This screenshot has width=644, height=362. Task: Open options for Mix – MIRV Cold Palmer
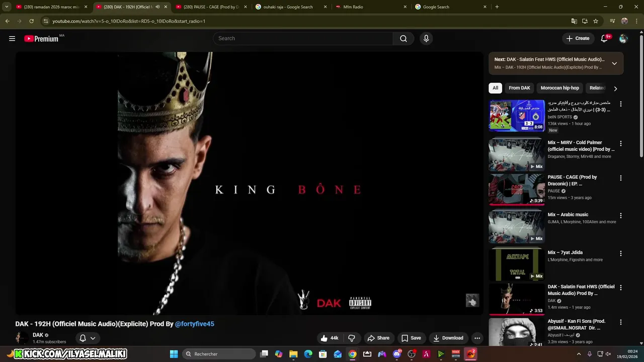620,143
